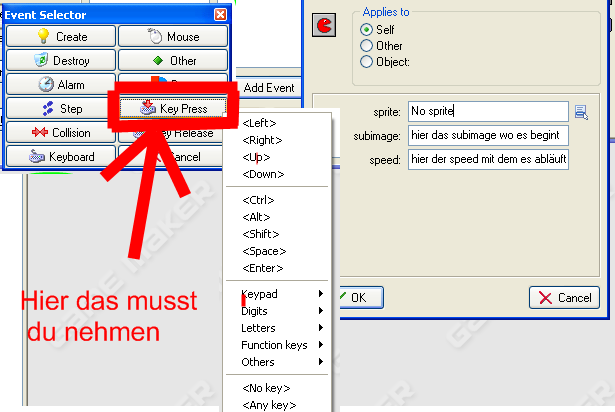Select the Self radio button
615x412 pixels.
click(x=367, y=30)
